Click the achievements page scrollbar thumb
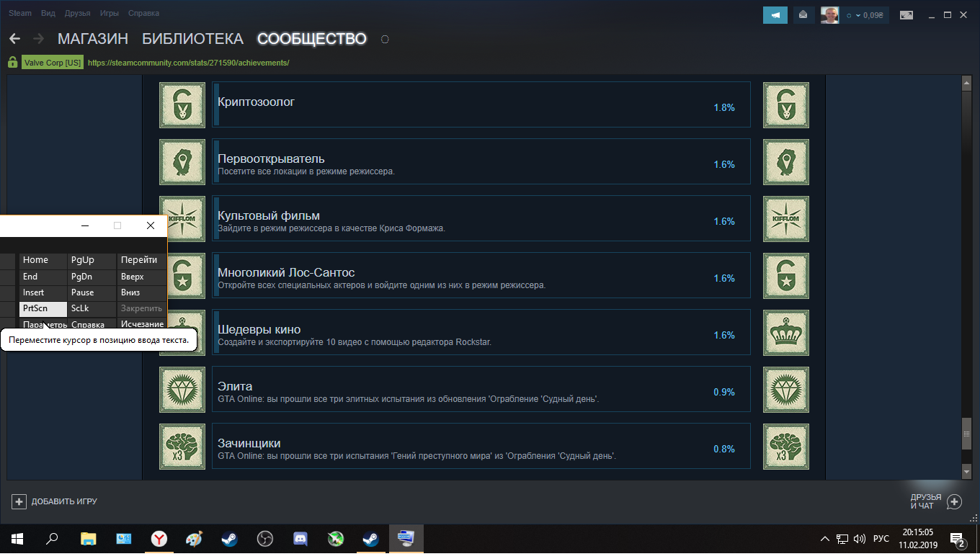Image resolution: width=980 pixels, height=559 pixels. point(967,434)
